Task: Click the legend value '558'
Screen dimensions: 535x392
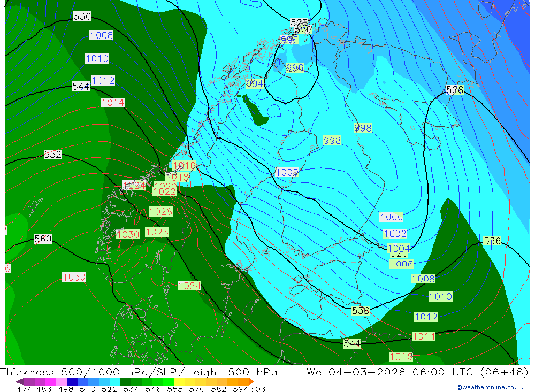Action: coord(175,389)
